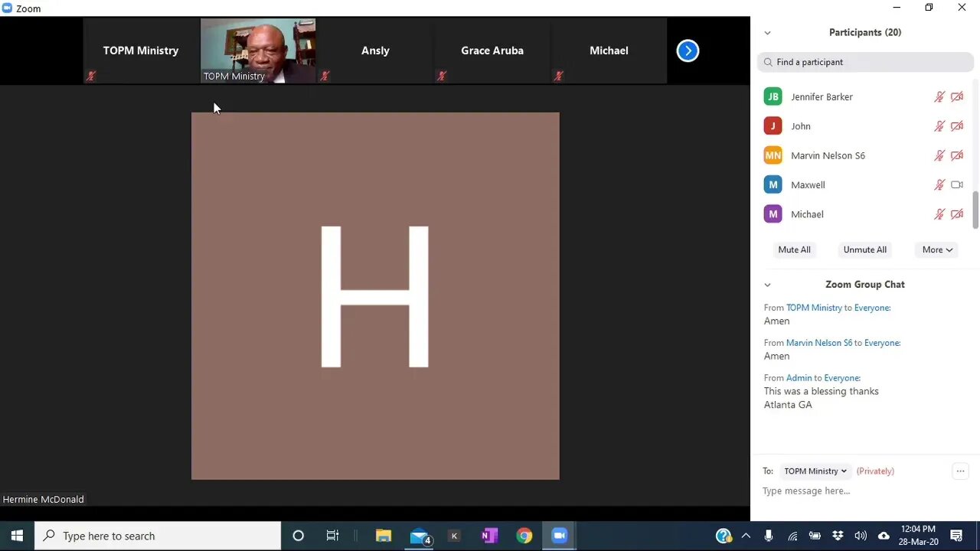Click the Marvin Nelson S6 sender link in chat
Viewport: 980px width, 551px height.
pyautogui.click(x=819, y=343)
